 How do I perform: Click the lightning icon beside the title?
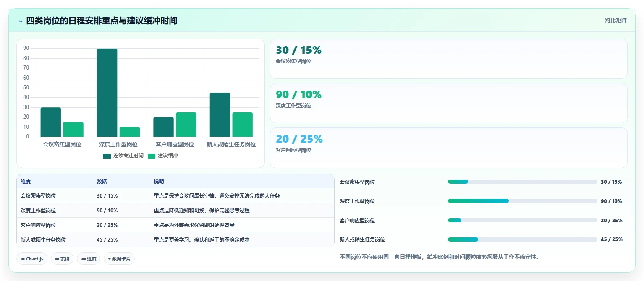pos(20,21)
